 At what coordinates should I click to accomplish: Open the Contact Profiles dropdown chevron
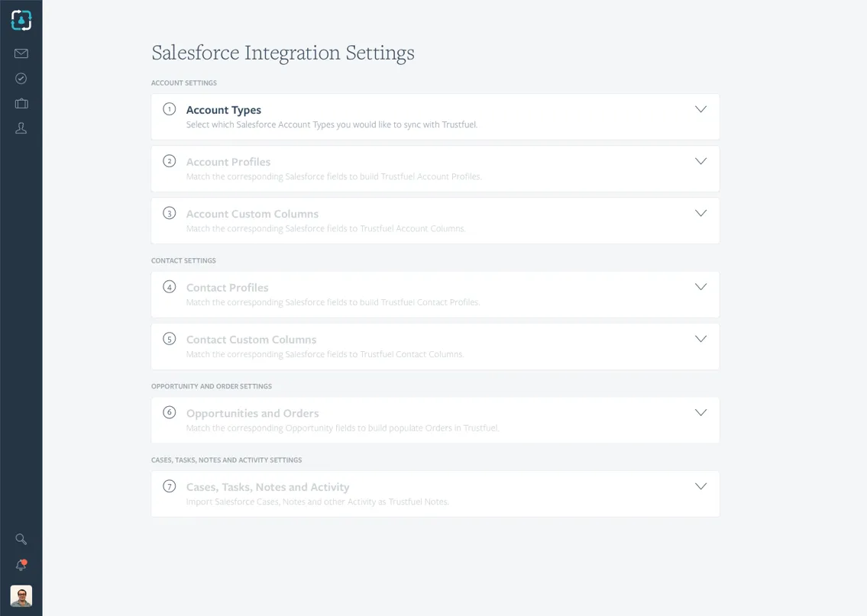tap(700, 286)
